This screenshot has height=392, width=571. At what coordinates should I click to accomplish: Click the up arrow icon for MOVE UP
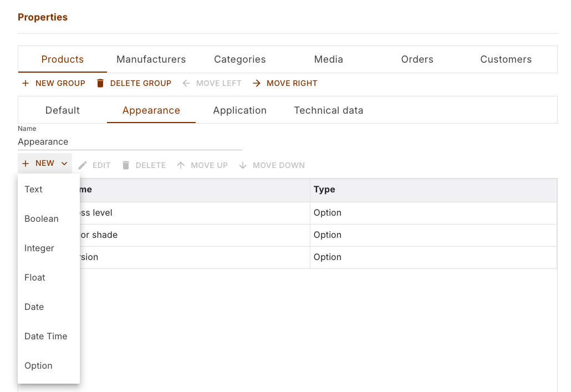pos(181,165)
